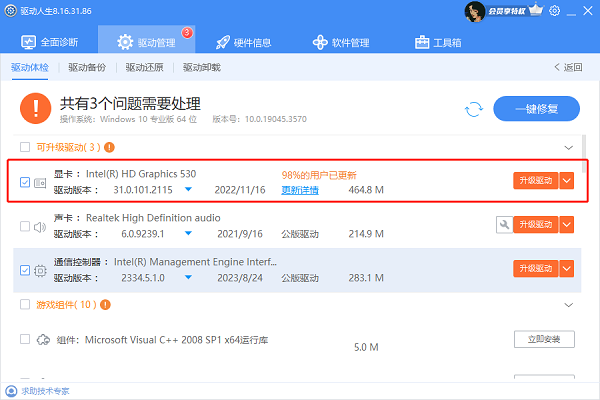The height and width of the screenshot is (400, 600).
Task: Select the 驱动备份 sub-tab
Action: [87, 68]
